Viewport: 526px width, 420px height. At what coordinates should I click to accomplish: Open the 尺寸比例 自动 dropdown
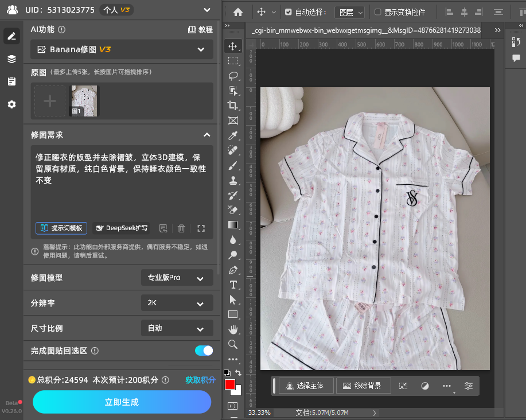point(177,328)
